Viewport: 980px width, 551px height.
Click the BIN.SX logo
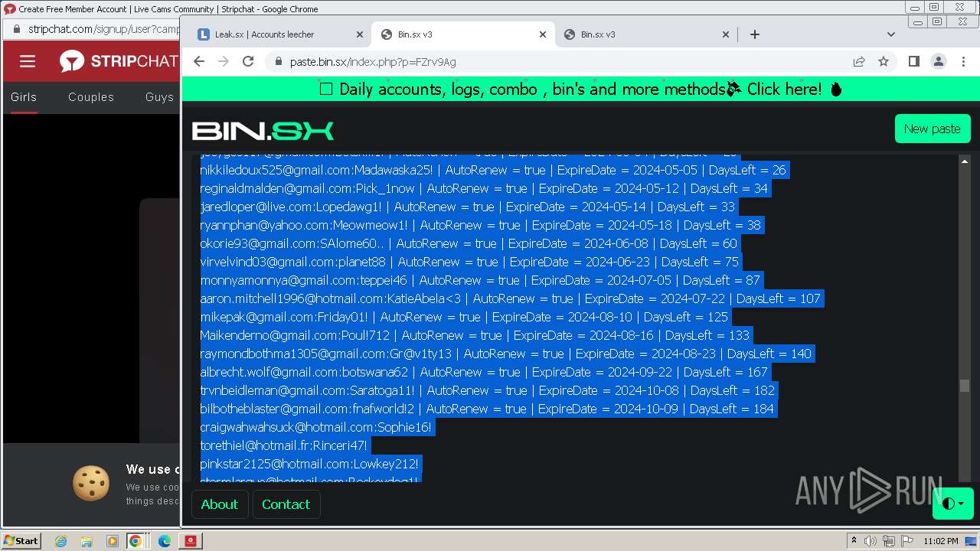tap(263, 131)
